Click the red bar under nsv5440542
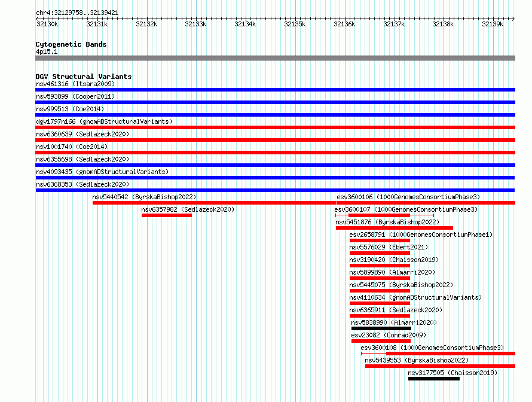The height and width of the screenshot is (402, 532). (x=215, y=203)
